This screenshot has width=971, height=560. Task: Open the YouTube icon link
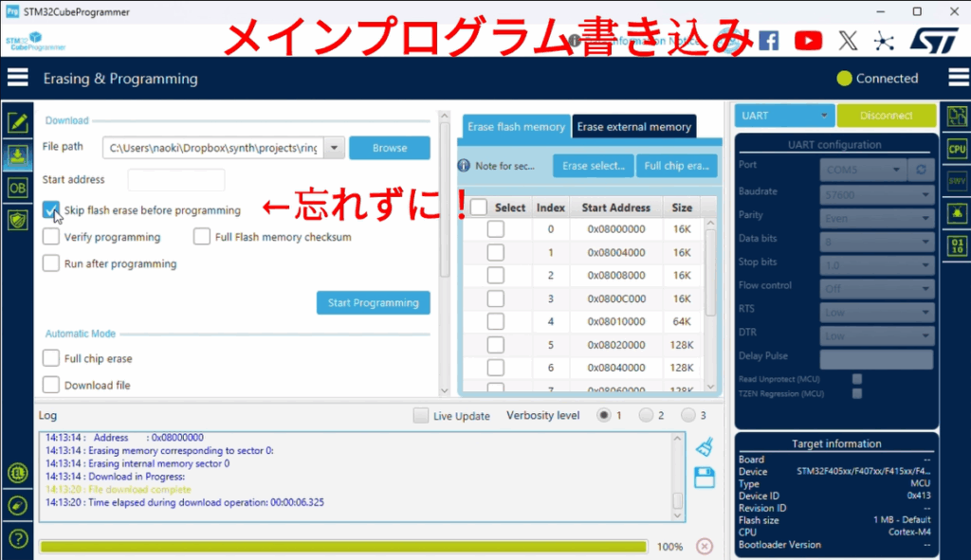808,41
